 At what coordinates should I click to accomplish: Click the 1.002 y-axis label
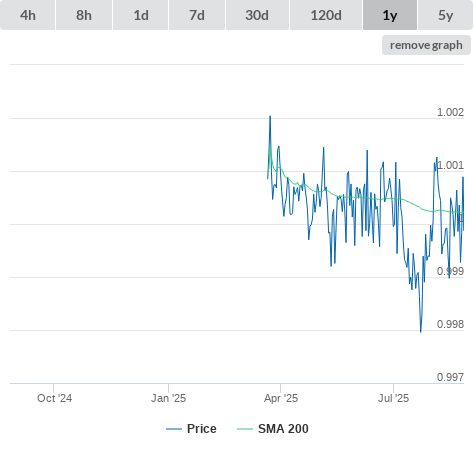(x=450, y=112)
